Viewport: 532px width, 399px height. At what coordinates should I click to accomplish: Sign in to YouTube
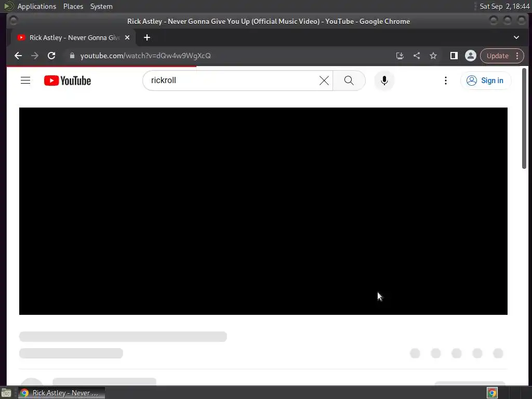point(486,81)
